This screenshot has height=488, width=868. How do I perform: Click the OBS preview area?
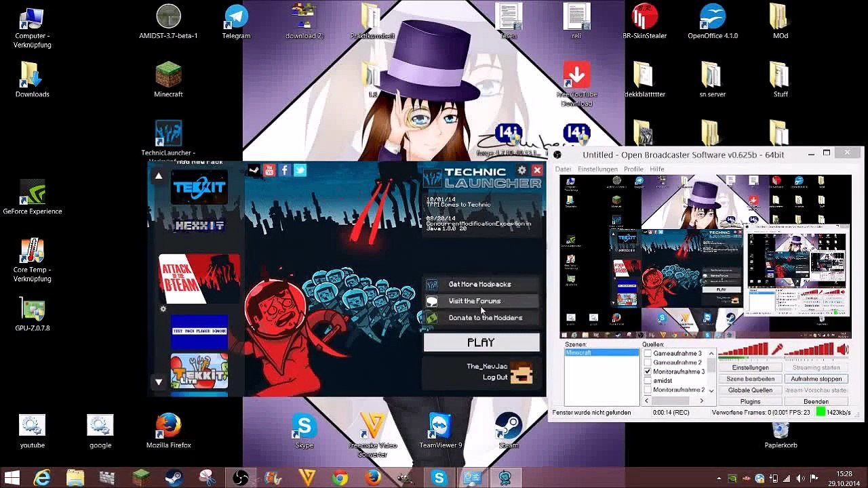[705, 257]
